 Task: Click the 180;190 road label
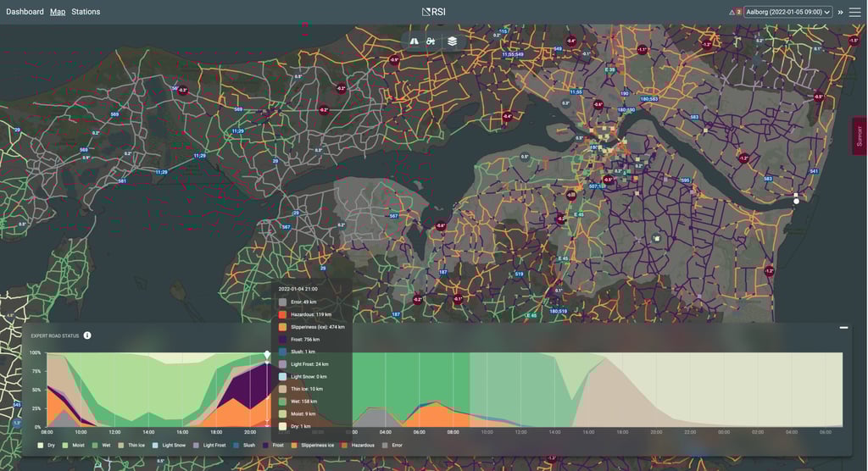[x=626, y=110]
